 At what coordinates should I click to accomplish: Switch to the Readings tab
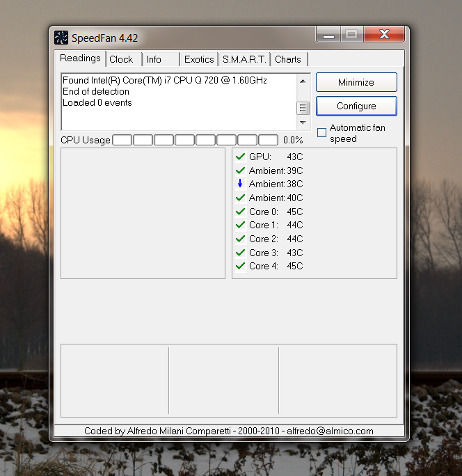(80, 58)
